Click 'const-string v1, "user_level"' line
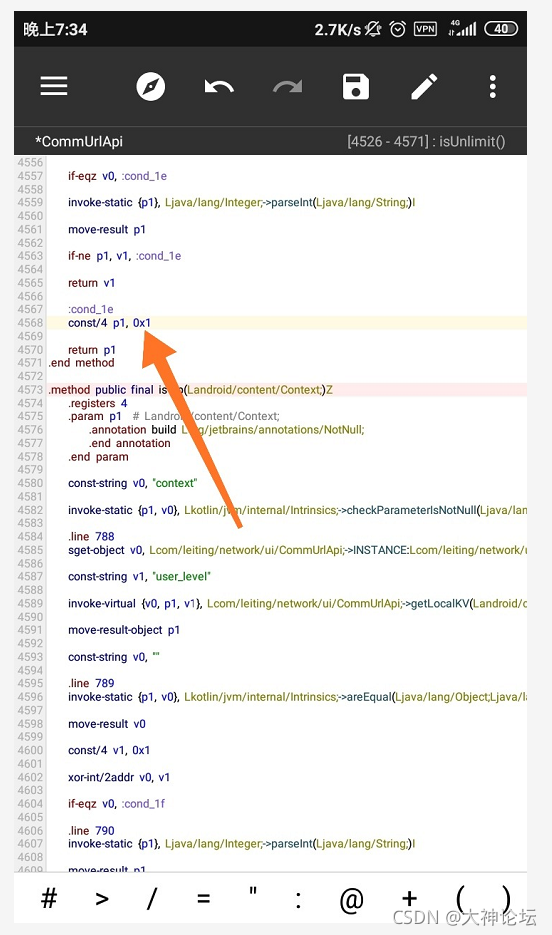This screenshot has height=935, width=552. [139, 577]
